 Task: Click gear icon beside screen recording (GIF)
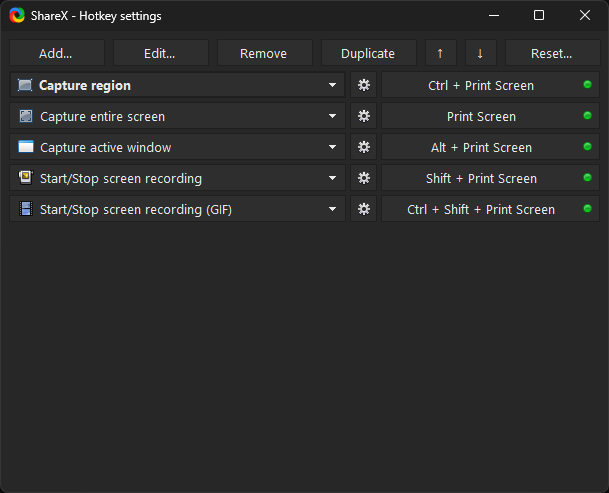pos(364,209)
